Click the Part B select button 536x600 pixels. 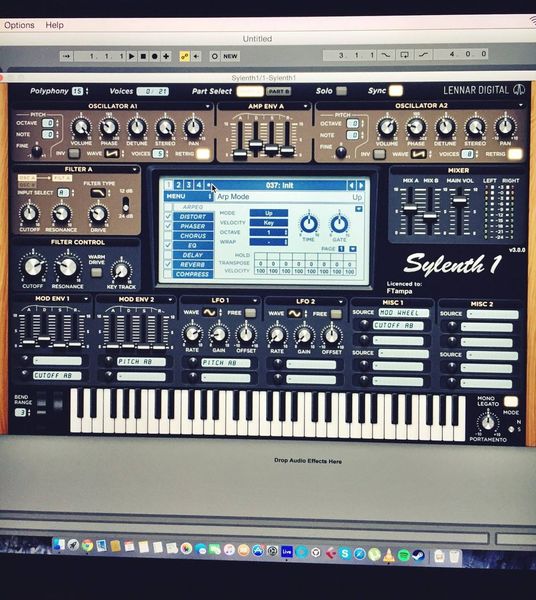pos(279,91)
